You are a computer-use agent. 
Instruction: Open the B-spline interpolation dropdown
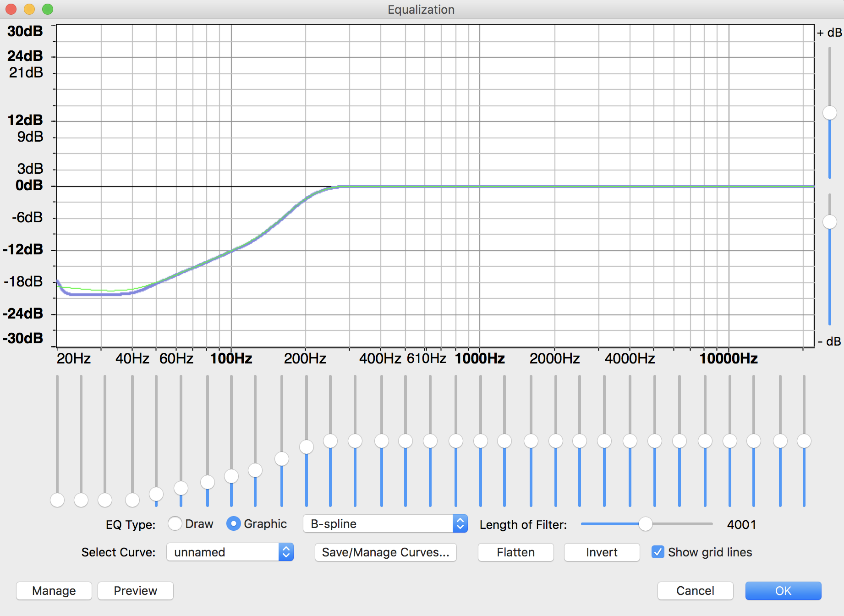(385, 523)
